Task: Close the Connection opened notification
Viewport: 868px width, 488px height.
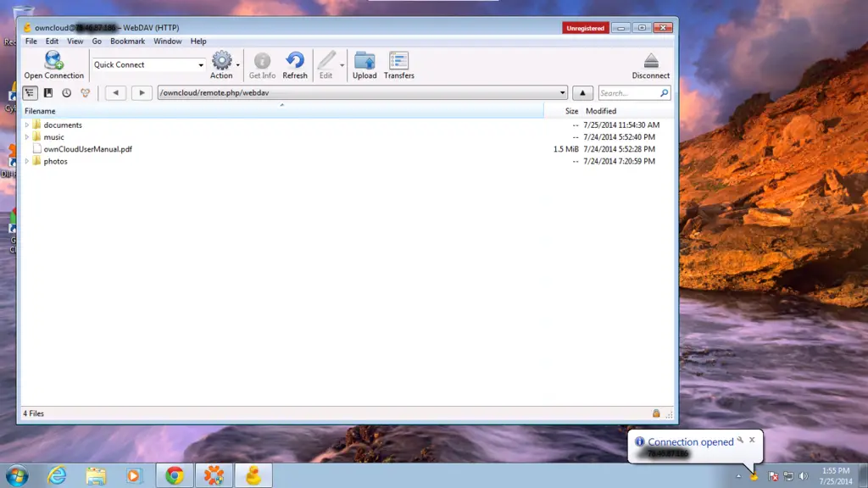Action: tap(752, 440)
